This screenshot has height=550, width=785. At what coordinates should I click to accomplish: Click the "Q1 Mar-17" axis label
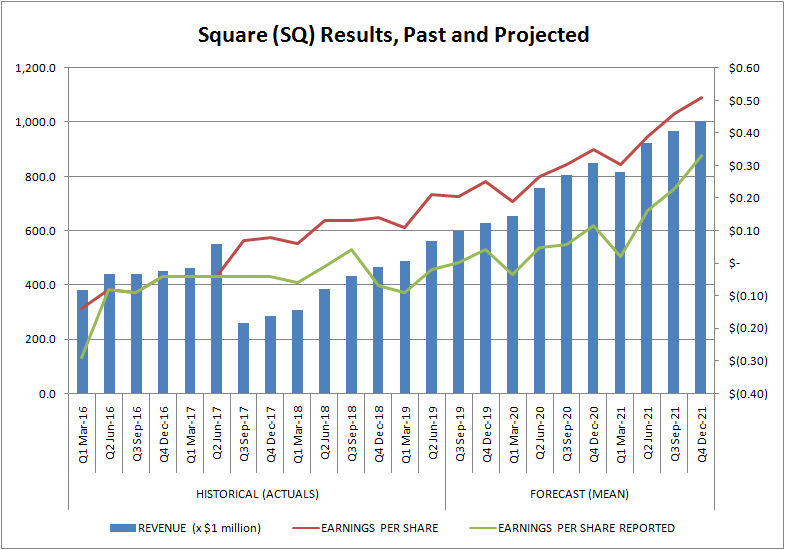pos(191,434)
